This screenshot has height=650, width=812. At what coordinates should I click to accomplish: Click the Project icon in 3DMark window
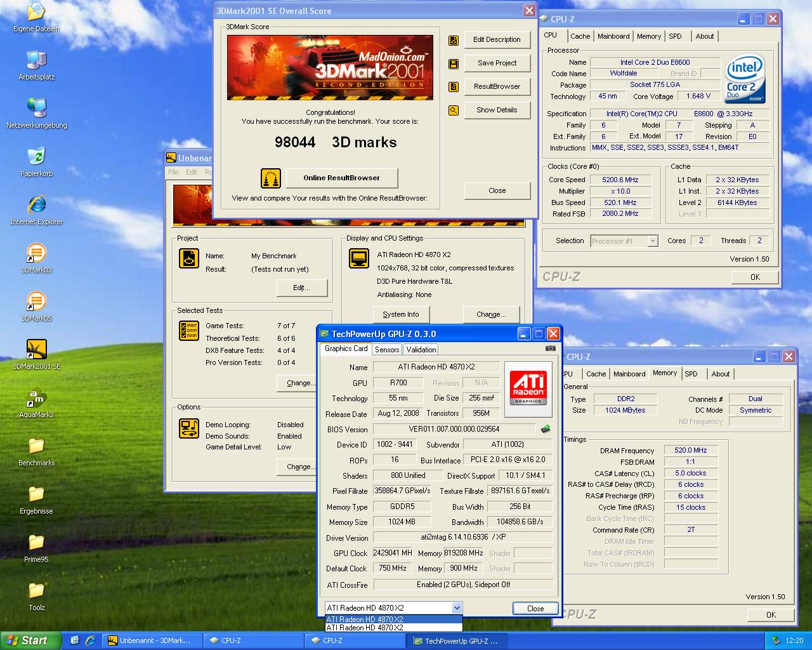189,258
